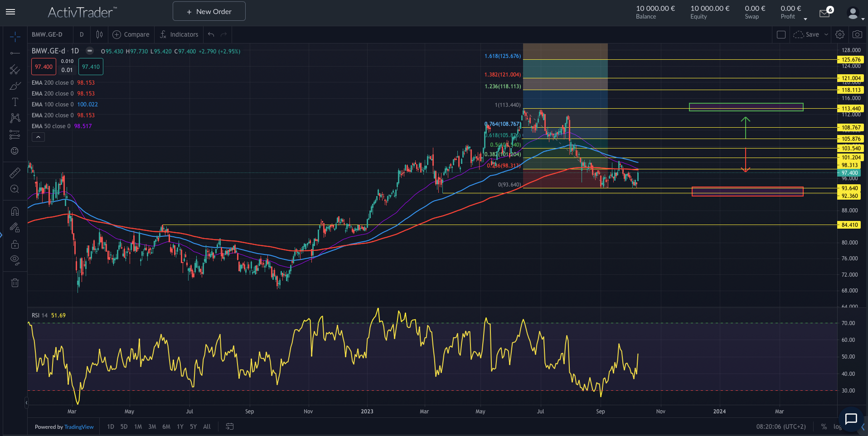Pick the Measure ruler tool

click(x=15, y=173)
